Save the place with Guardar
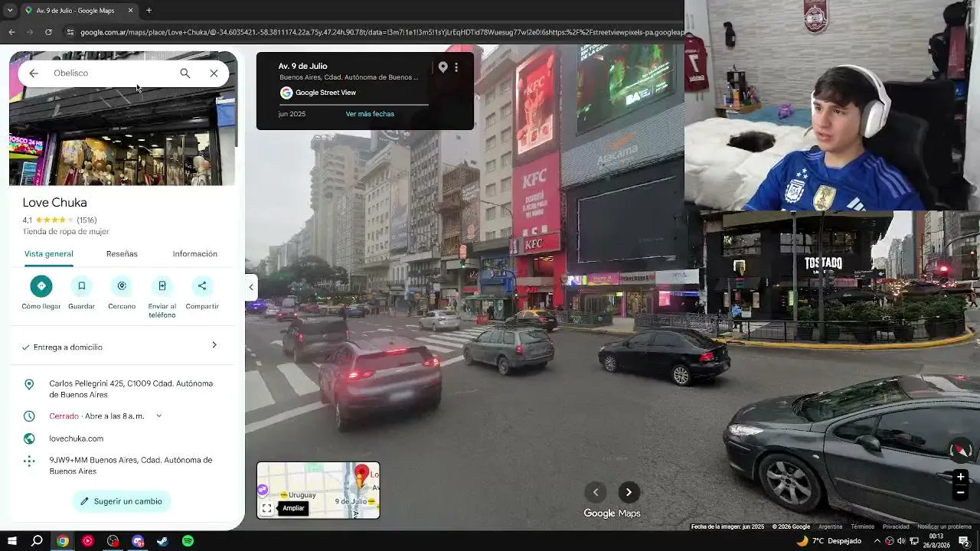The image size is (980, 551). coord(81,293)
